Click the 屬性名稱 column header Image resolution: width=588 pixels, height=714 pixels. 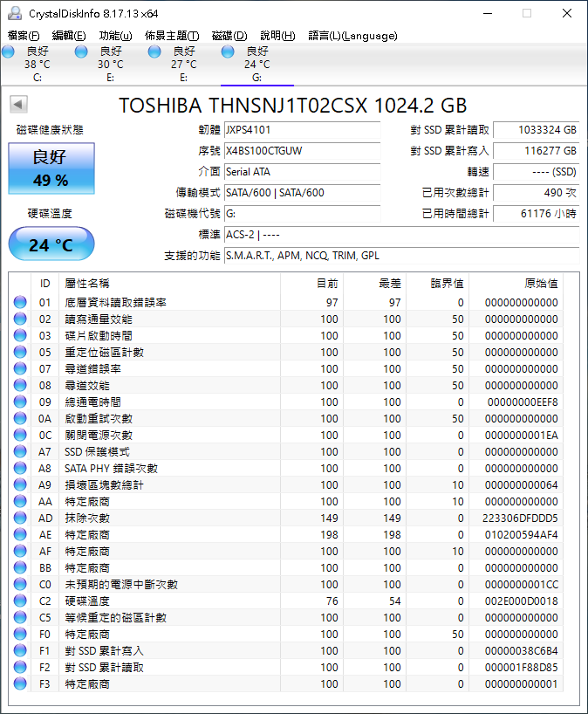coord(169,284)
